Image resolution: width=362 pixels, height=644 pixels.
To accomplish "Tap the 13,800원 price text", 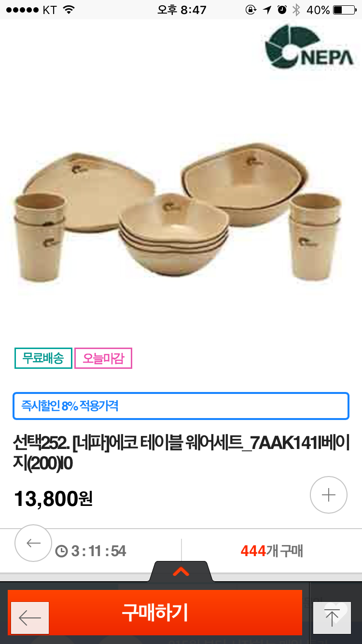I will (53, 499).
